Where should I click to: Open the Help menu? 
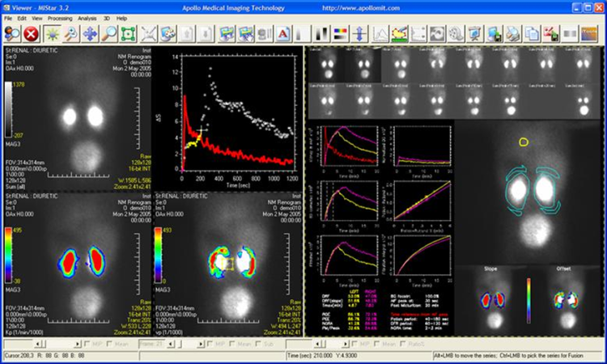121,17
